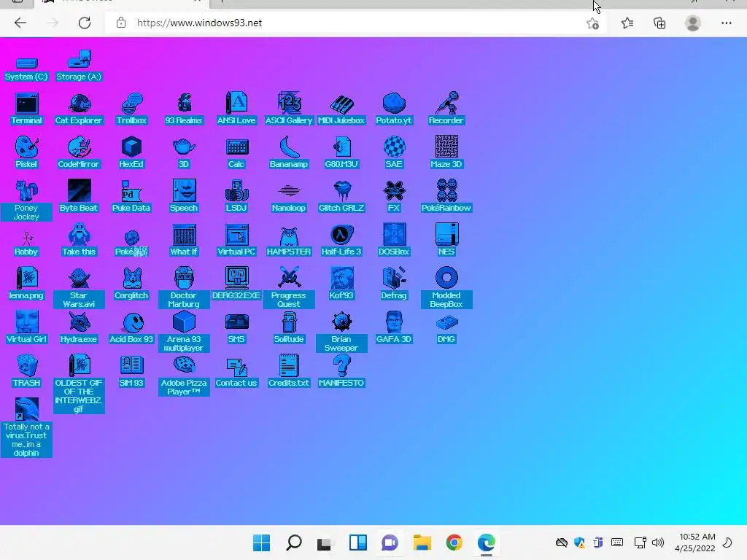The width and height of the screenshot is (747, 560).
Task: Open browser Settings and more menu
Action: pos(726,23)
